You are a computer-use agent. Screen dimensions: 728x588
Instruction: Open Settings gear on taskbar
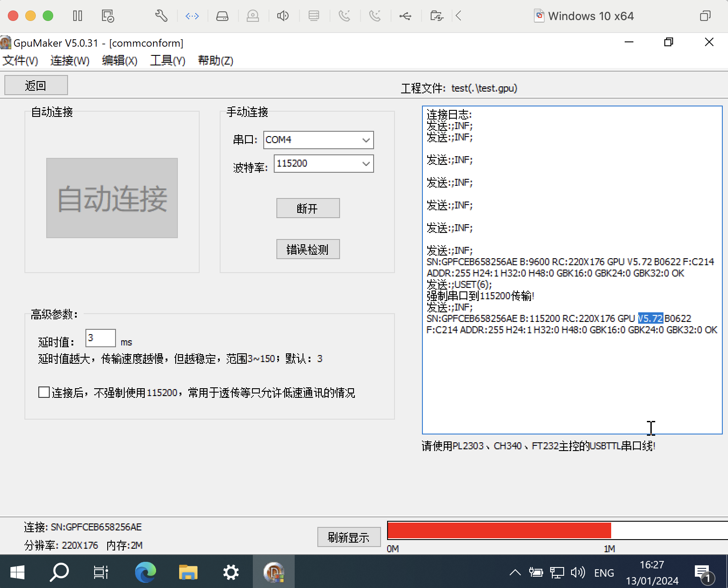[231, 572]
